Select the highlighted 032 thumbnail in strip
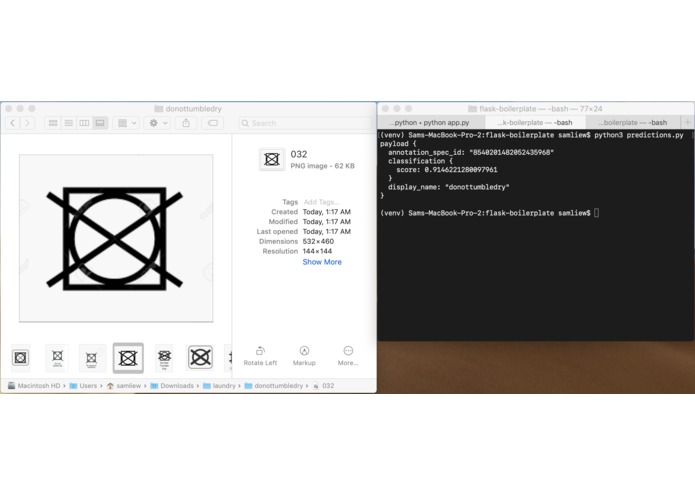Screen dimensions: 695x494 coord(128,358)
